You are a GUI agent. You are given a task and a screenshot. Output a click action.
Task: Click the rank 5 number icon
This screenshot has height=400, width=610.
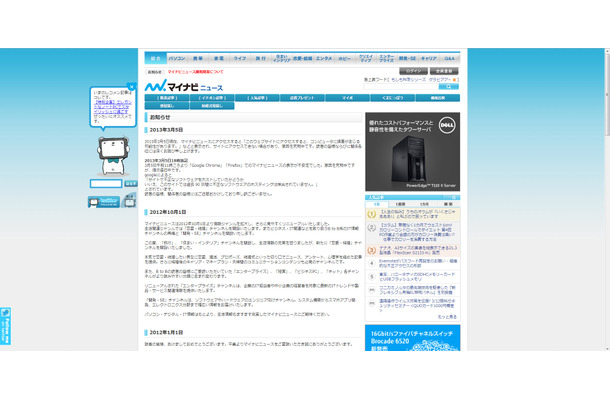click(372, 277)
